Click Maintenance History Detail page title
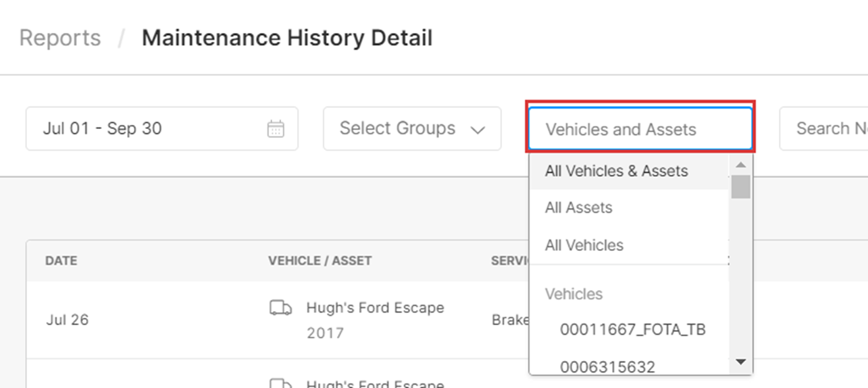Screen dimensions: 868x388 (287, 38)
